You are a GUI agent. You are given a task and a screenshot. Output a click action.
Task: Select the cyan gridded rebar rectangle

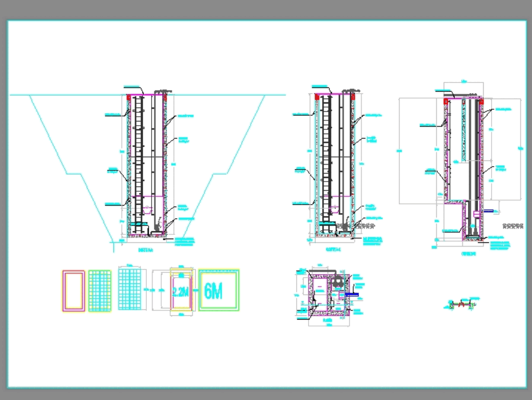click(129, 290)
